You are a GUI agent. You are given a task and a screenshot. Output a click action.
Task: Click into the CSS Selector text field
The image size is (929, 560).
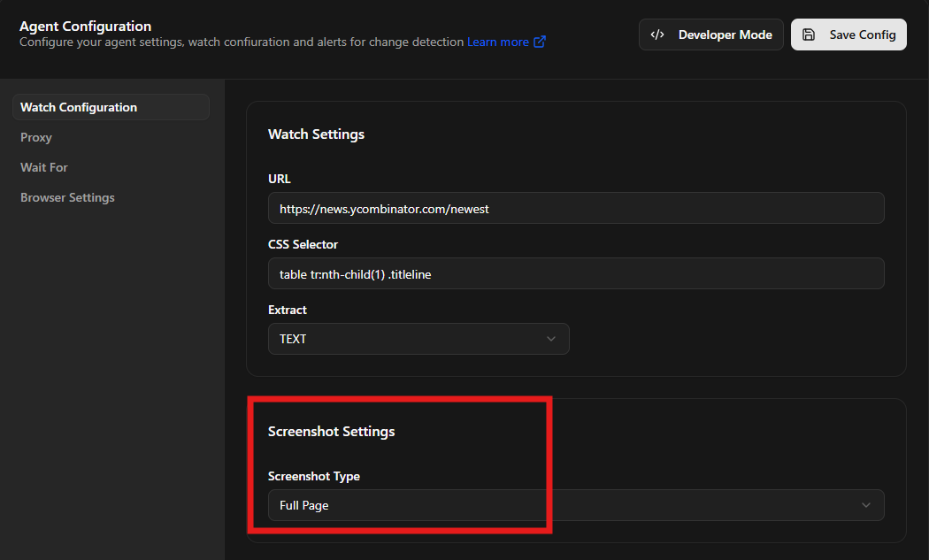575,273
